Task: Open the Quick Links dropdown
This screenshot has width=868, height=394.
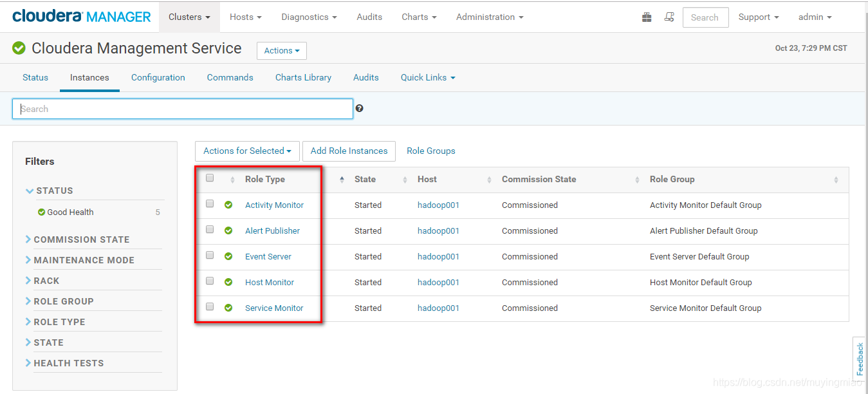Action: [x=428, y=77]
